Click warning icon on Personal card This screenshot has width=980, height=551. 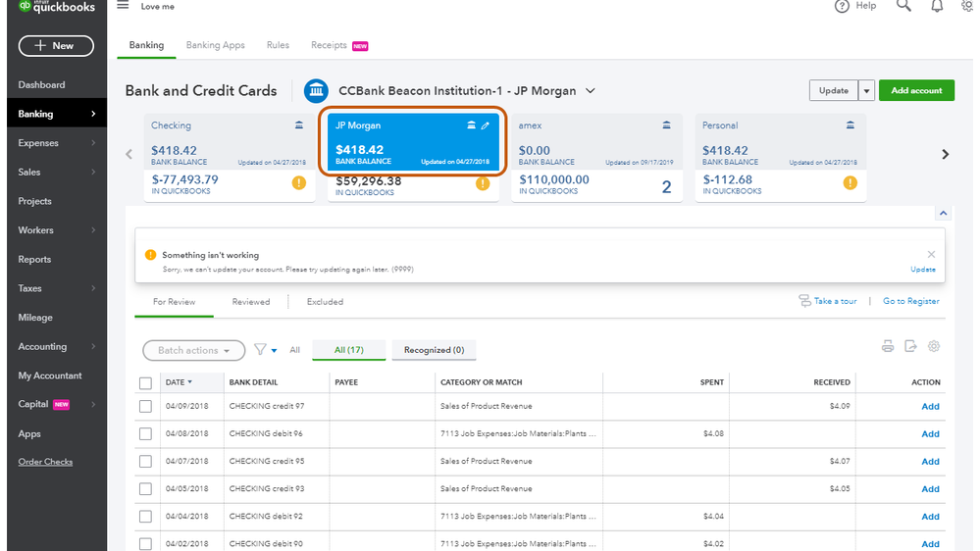pyautogui.click(x=850, y=183)
